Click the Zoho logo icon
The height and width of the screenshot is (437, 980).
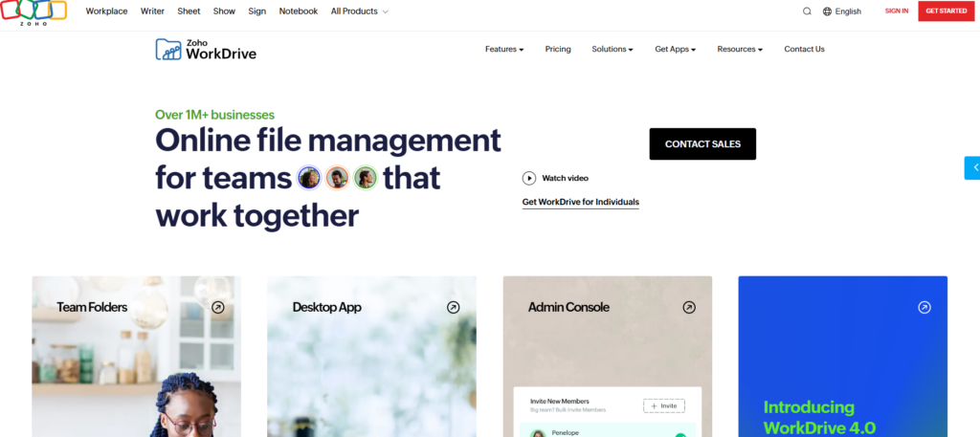[x=33, y=12]
